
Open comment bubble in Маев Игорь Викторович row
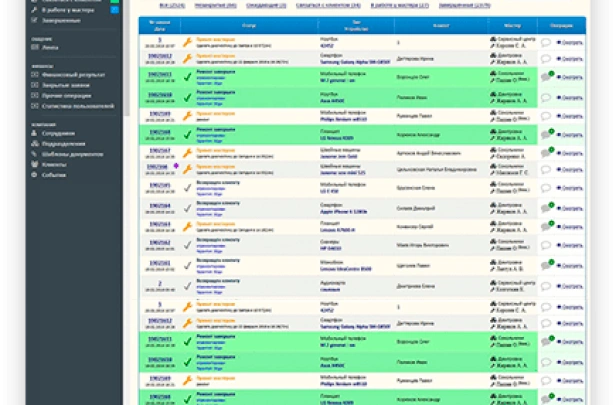coord(546,246)
